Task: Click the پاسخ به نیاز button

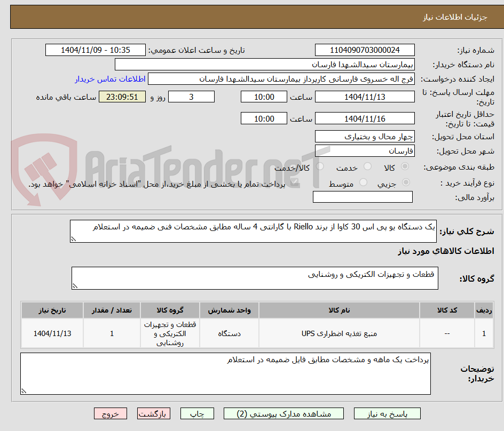Action: 387,413
